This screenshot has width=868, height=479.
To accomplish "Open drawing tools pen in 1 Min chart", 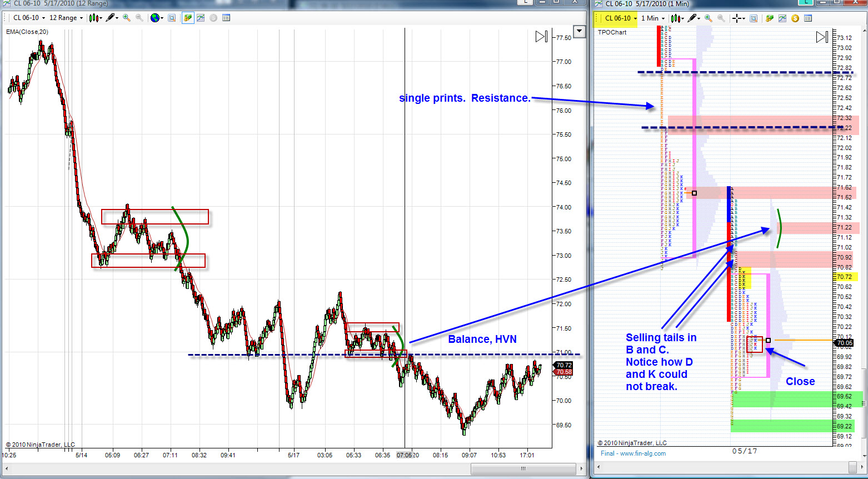I will (x=694, y=18).
